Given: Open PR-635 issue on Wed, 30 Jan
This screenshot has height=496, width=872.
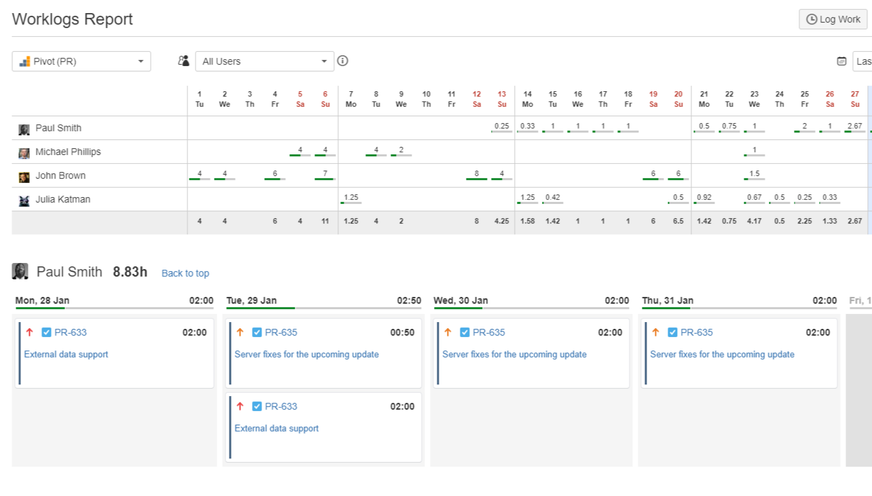Looking at the screenshot, I should click(x=489, y=333).
